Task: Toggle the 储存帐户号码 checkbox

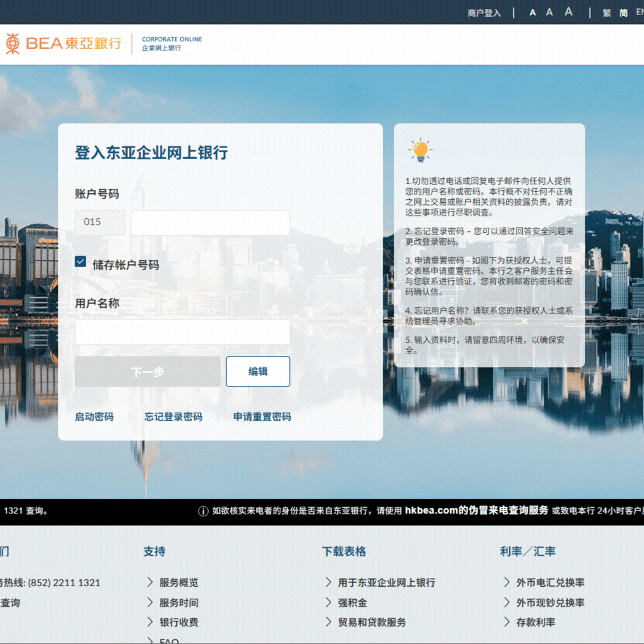Action: 80,262
